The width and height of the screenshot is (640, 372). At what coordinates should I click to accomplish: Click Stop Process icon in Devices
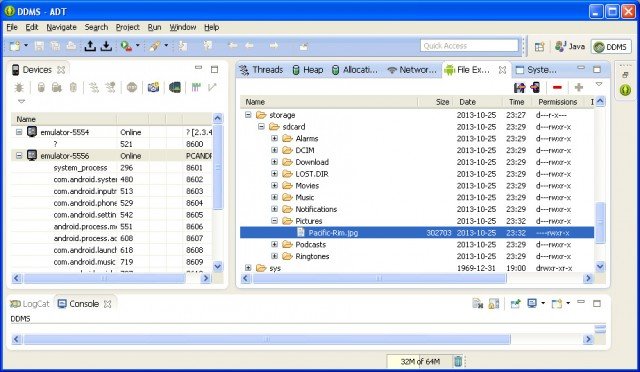pos(131,87)
